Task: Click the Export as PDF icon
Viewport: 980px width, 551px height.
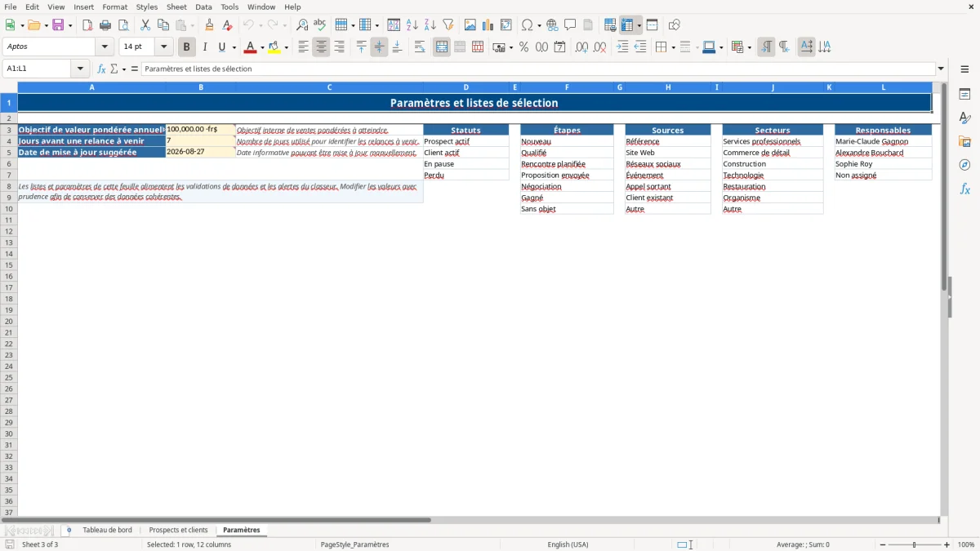Action: 87,25
